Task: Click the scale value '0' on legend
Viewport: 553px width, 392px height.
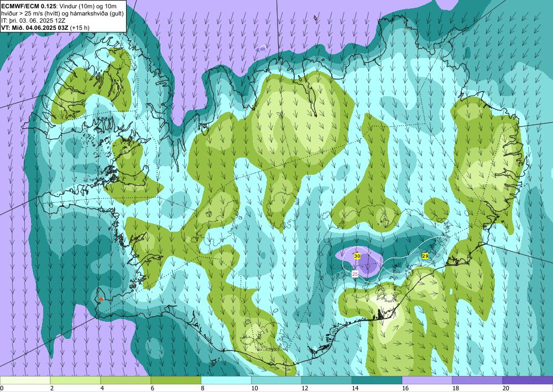Action: coord(2,389)
